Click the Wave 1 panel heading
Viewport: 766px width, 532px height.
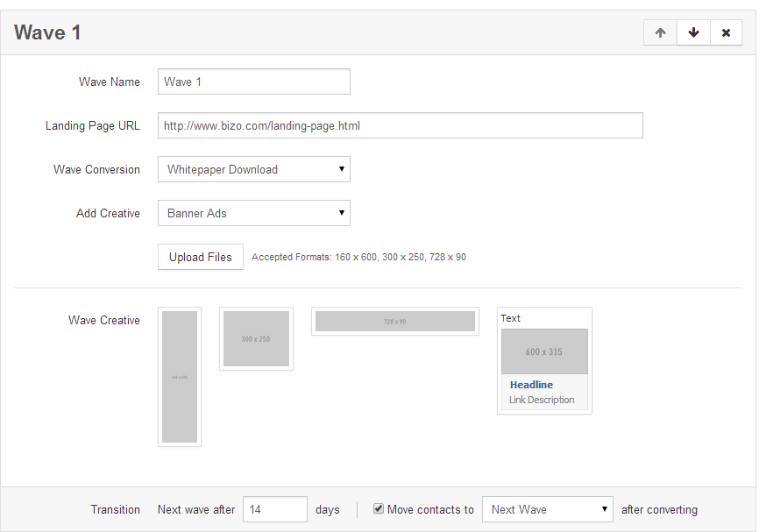pos(48,32)
